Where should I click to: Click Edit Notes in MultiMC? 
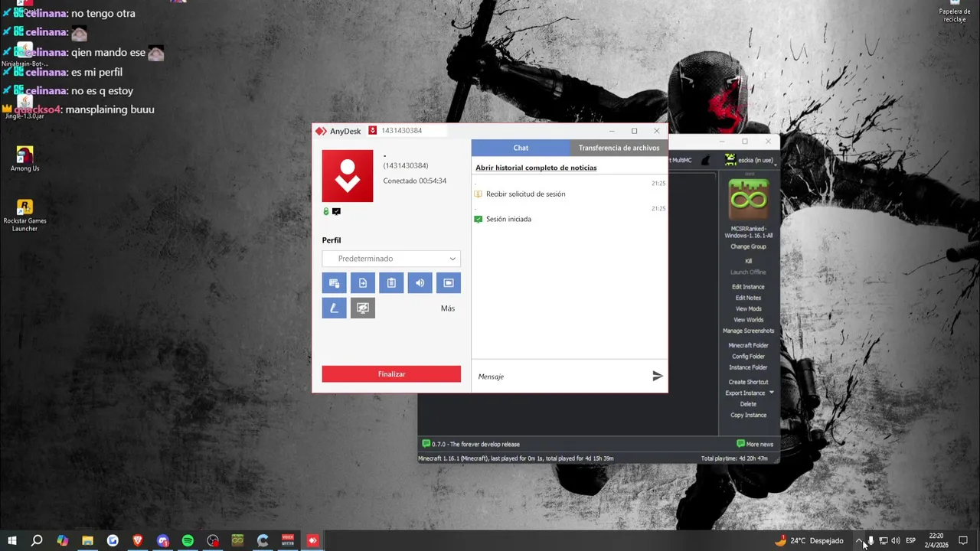(748, 298)
